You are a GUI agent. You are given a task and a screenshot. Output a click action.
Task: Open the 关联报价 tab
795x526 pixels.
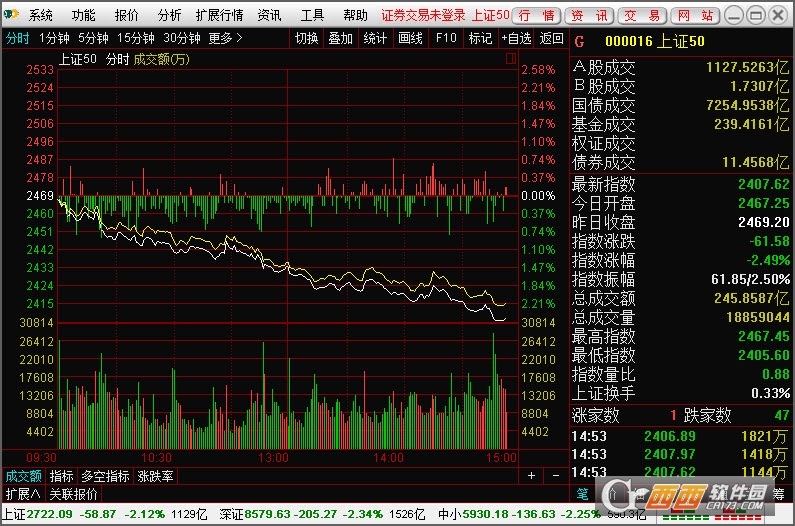pyautogui.click(x=74, y=494)
